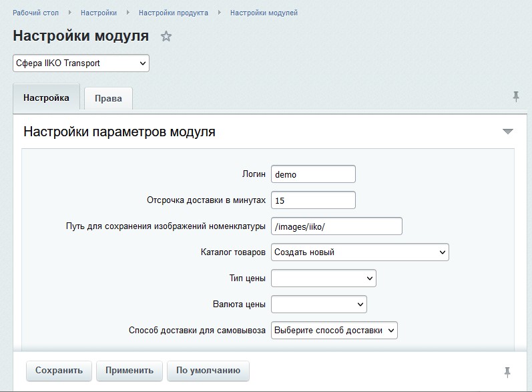
Task: Open the Настройки модулей breadcrumb link
Action: click(264, 13)
